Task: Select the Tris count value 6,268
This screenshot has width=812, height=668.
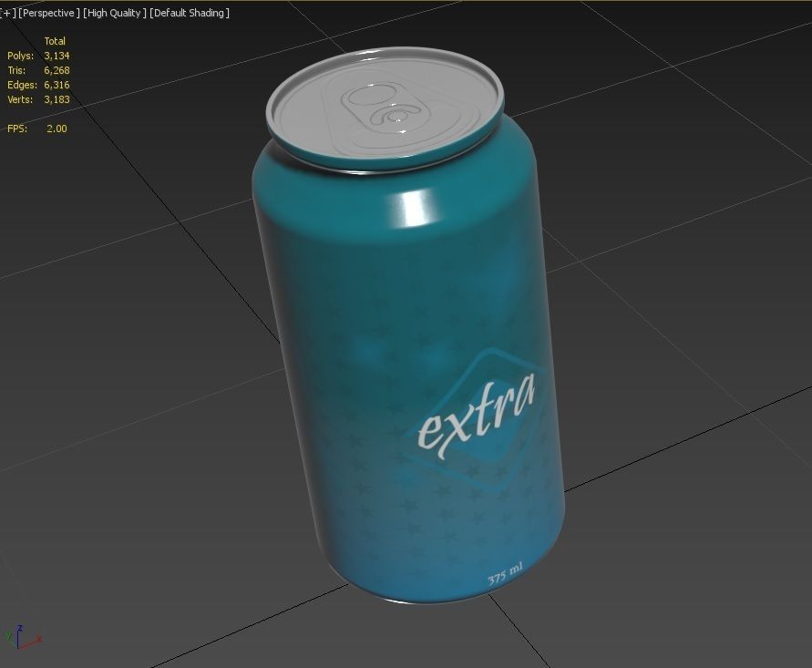Action: (57, 70)
